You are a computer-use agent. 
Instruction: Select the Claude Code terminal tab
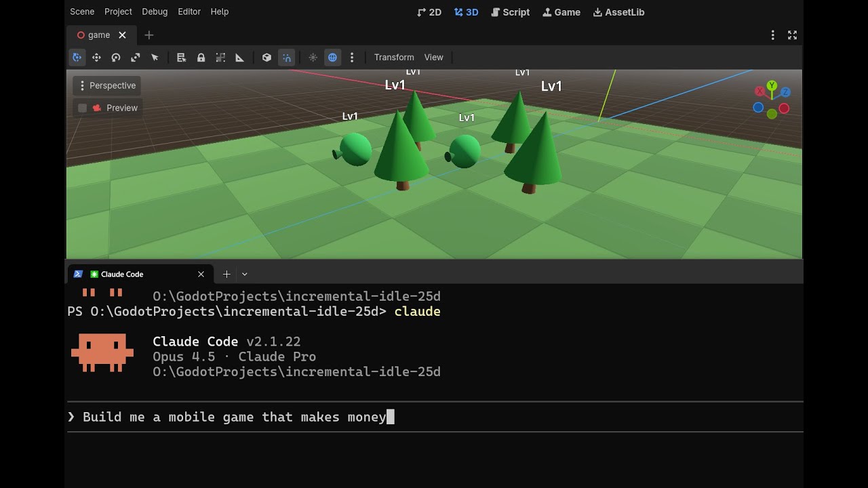pos(140,274)
